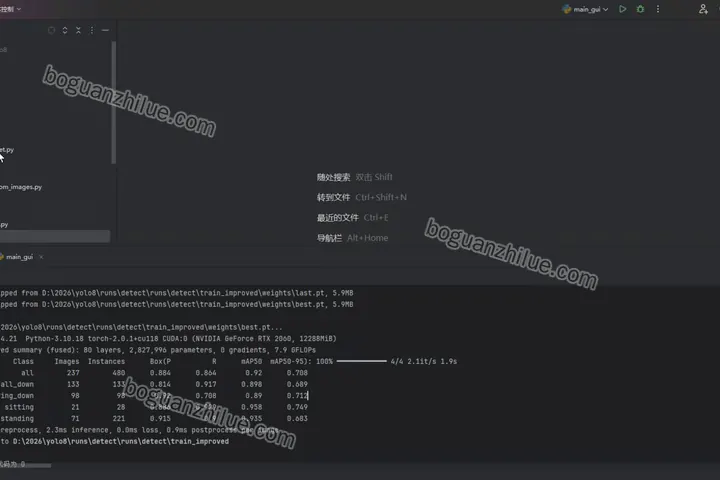
Task: Close the main_gui run tab
Action: pyautogui.click(x=41, y=257)
